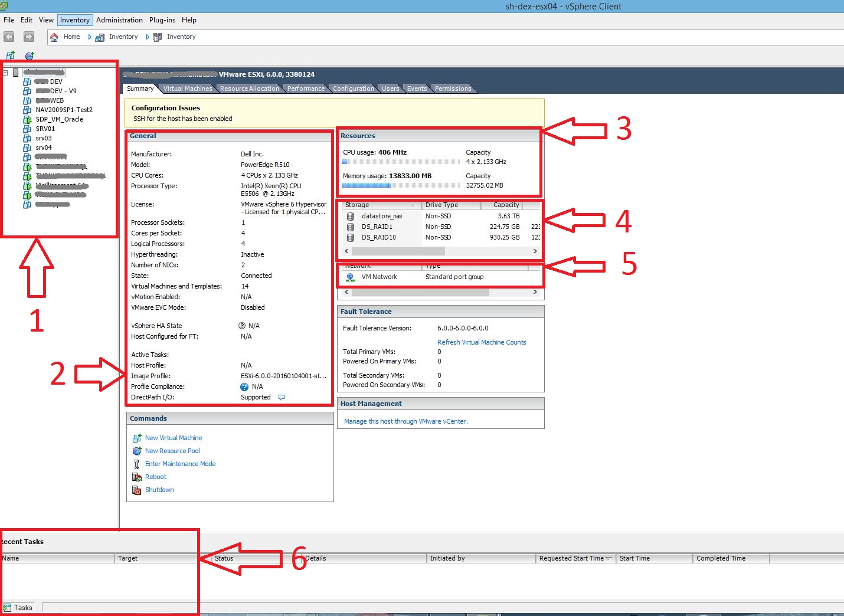Click the Enter Maintenance Mode link

click(x=180, y=464)
